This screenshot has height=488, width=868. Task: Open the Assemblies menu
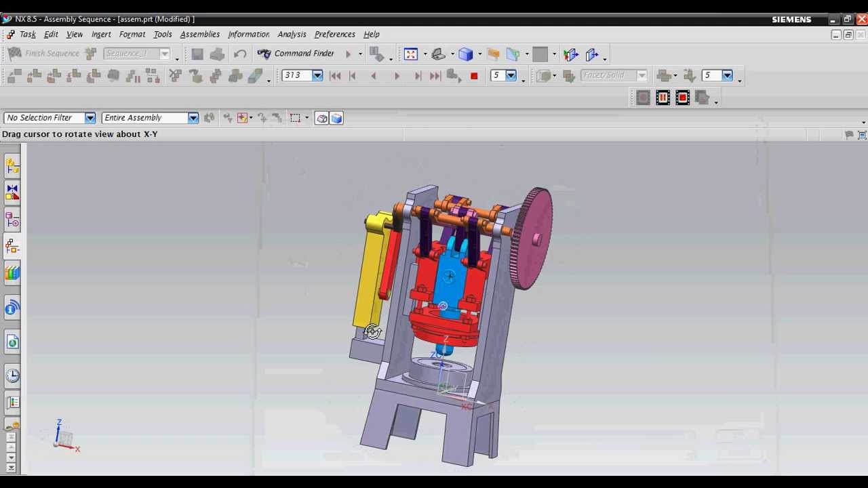click(200, 35)
